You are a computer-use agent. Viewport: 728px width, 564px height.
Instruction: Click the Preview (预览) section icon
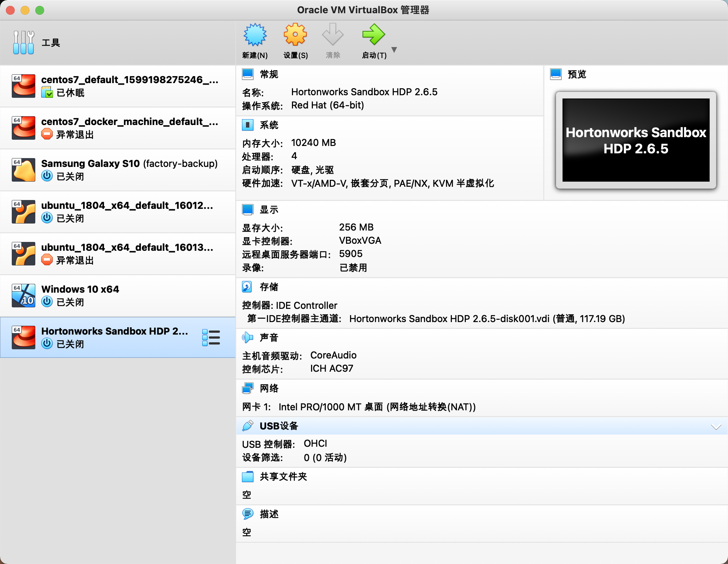pos(556,74)
